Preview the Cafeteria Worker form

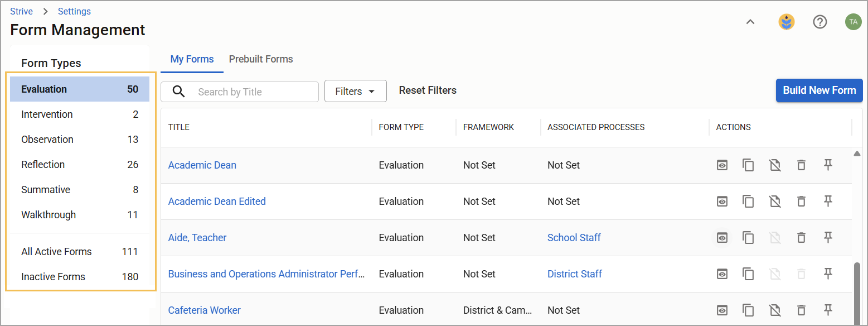coord(722,310)
